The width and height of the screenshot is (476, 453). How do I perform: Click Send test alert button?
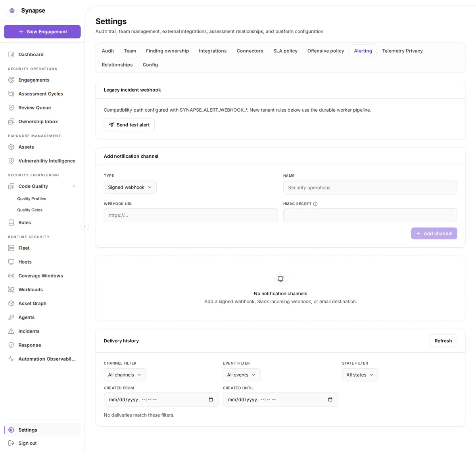[x=129, y=125]
